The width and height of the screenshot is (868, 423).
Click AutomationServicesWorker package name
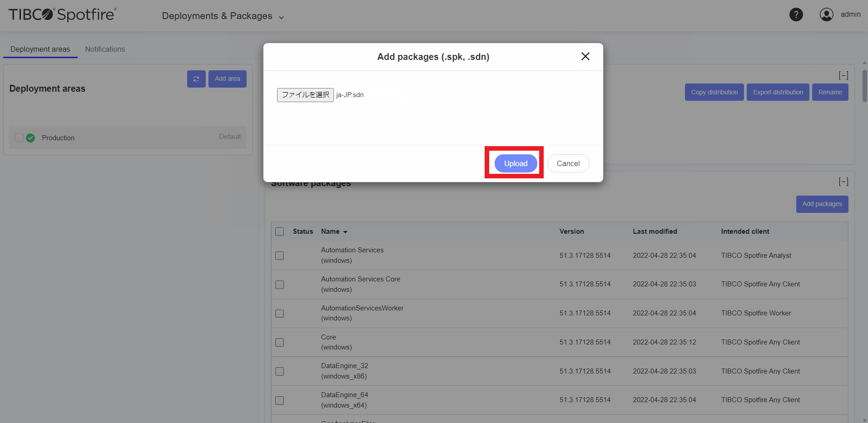click(x=362, y=308)
